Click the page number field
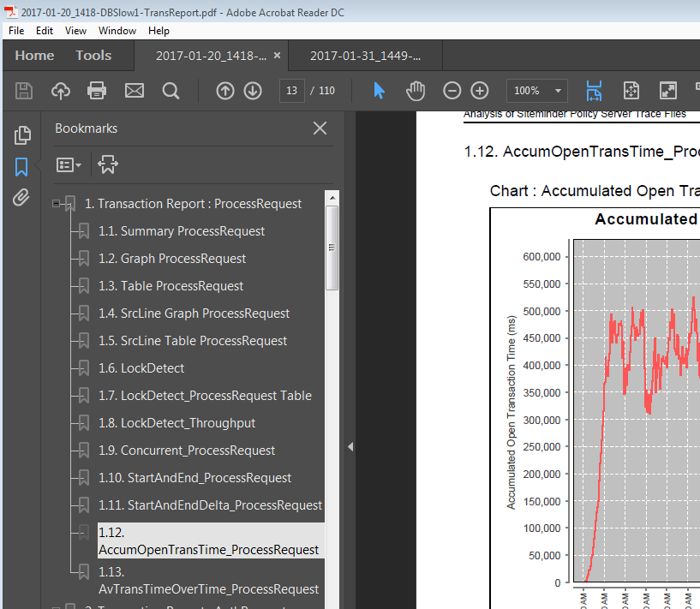 292,91
